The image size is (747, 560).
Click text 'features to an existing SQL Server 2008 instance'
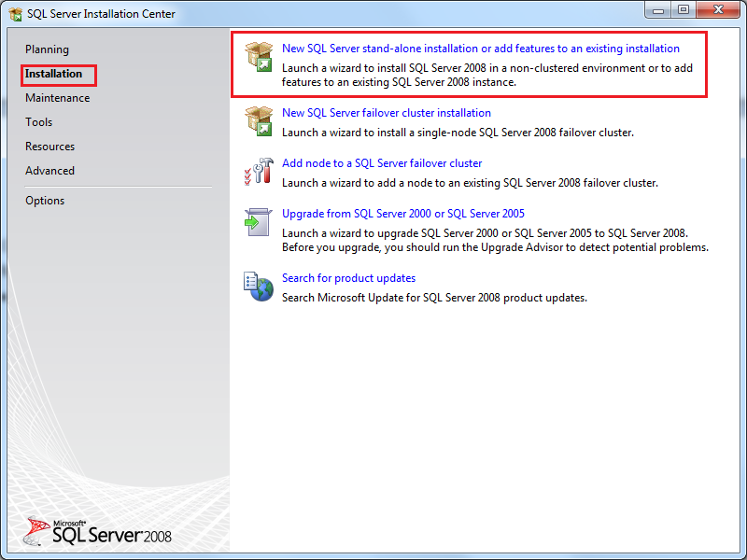pyautogui.click(x=399, y=82)
